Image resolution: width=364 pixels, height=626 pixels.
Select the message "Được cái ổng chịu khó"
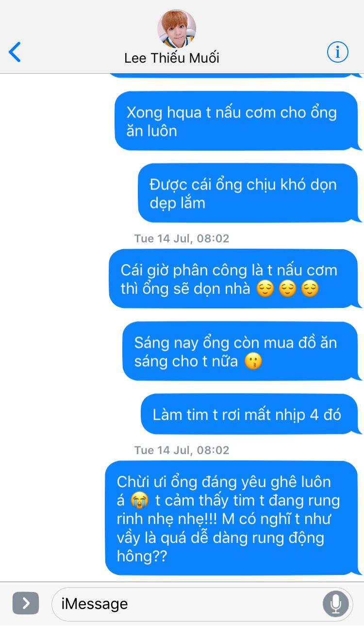point(248,193)
